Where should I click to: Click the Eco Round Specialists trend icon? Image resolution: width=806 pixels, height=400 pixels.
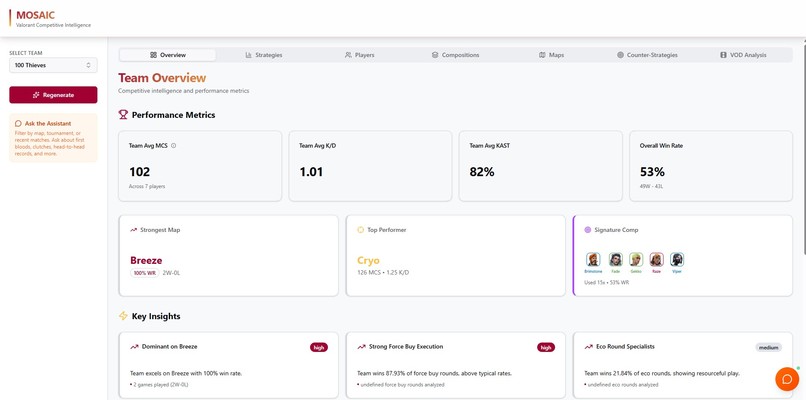tap(589, 347)
